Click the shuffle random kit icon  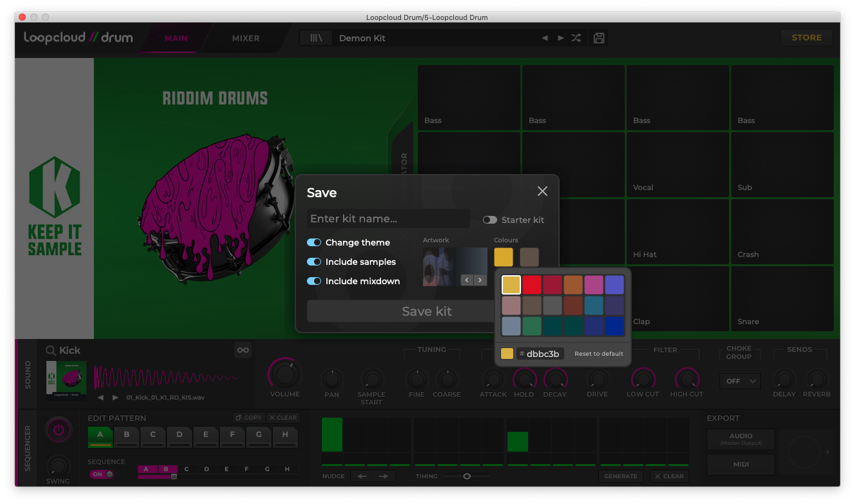point(576,38)
